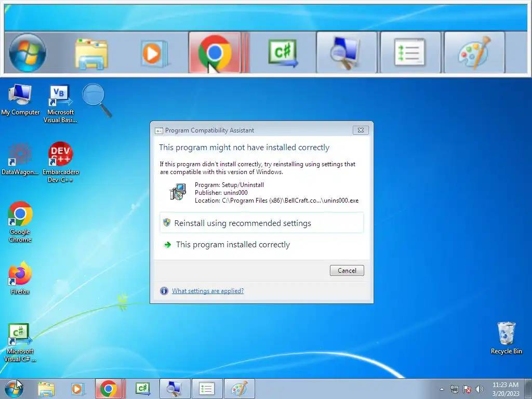Click the Show desktop strip beside the clock

[528, 389]
